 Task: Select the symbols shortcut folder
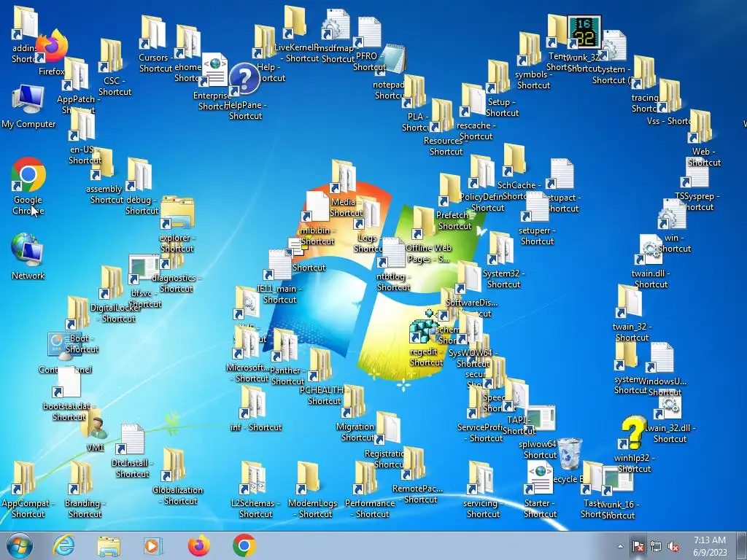530,50
